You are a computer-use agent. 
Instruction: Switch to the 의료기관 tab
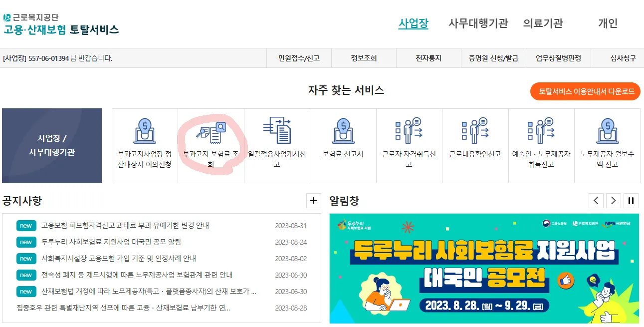click(543, 23)
